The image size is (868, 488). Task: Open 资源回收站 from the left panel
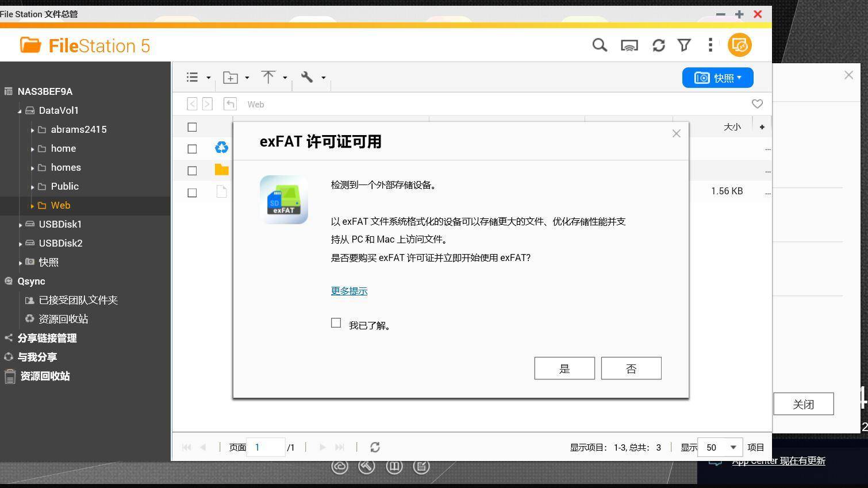[44, 376]
